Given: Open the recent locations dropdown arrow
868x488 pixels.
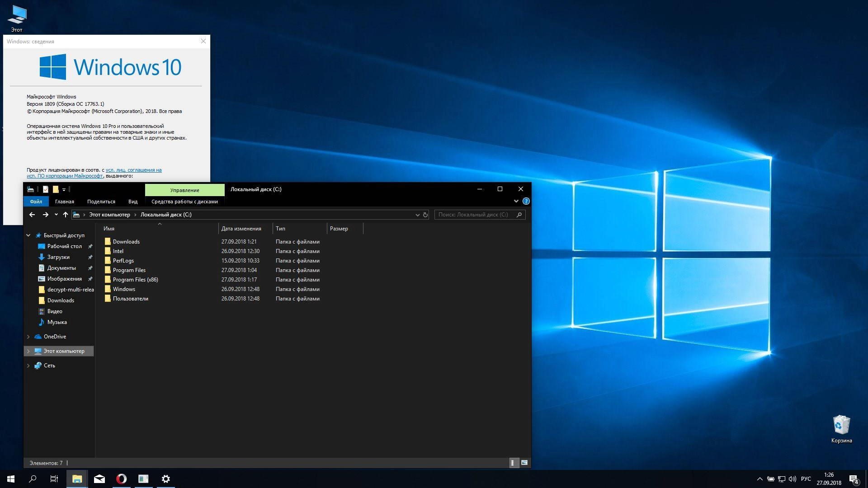Looking at the screenshot, I should pos(56,215).
